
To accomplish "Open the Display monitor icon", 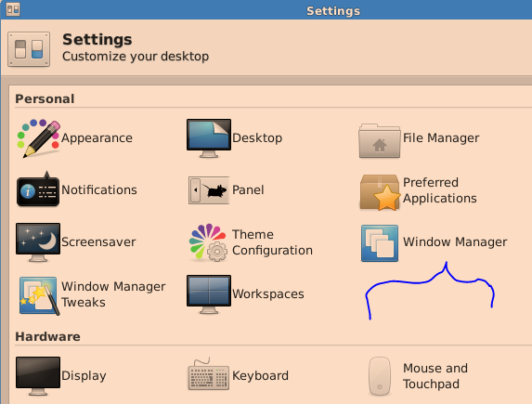I will pos(38,376).
